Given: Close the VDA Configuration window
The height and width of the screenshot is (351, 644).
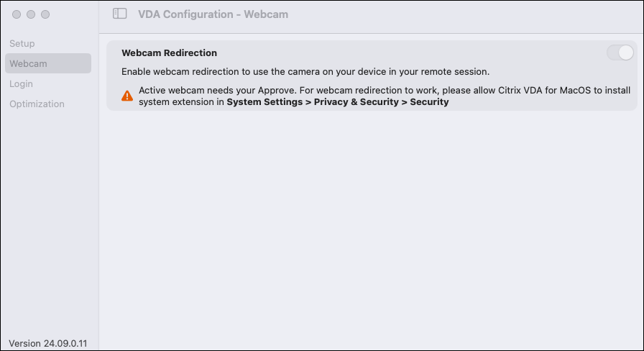Looking at the screenshot, I should pyautogui.click(x=17, y=14).
